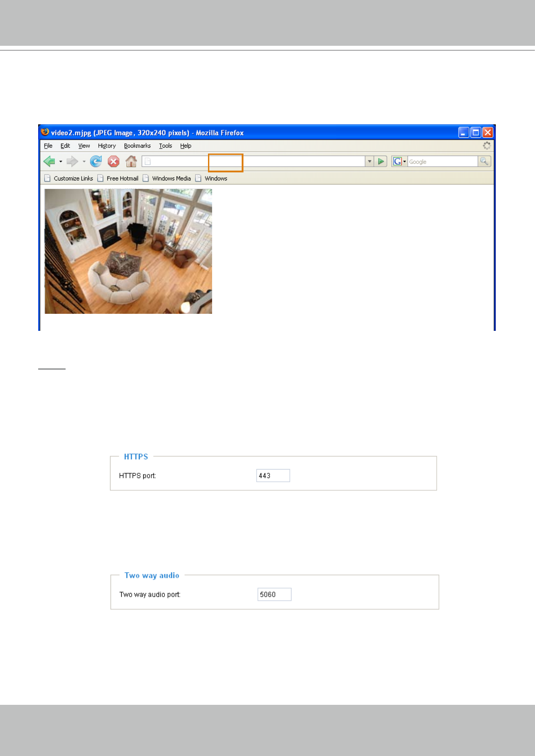This screenshot has width=535, height=756.
Task: Open the File menu
Action: click(48, 146)
